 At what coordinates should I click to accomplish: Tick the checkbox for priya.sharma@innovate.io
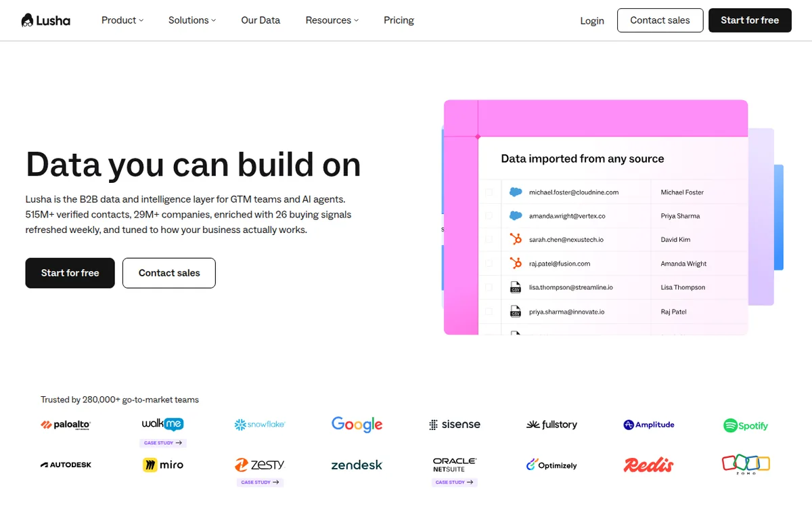click(x=489, y=312)
